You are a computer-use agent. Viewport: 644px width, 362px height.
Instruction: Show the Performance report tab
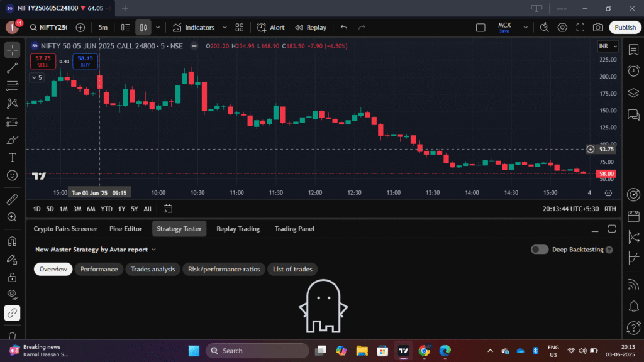click(x=99, y=269)
